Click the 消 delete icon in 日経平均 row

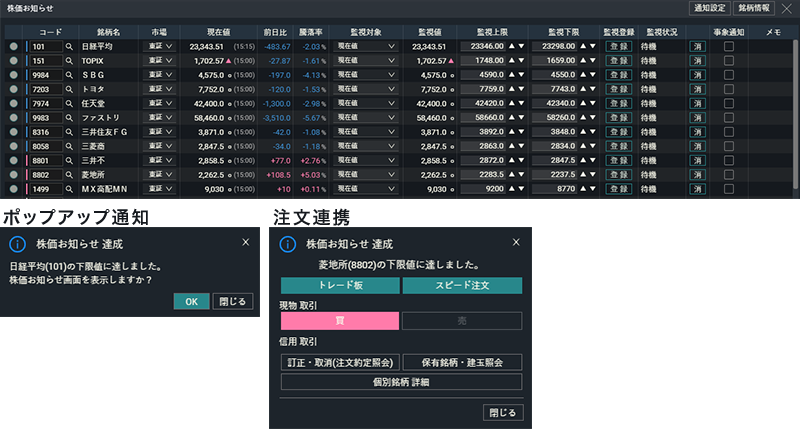click(697, 46)
